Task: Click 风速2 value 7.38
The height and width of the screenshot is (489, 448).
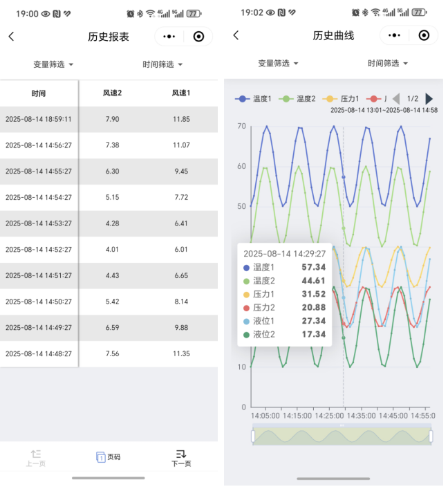Action: click(112, 145)
